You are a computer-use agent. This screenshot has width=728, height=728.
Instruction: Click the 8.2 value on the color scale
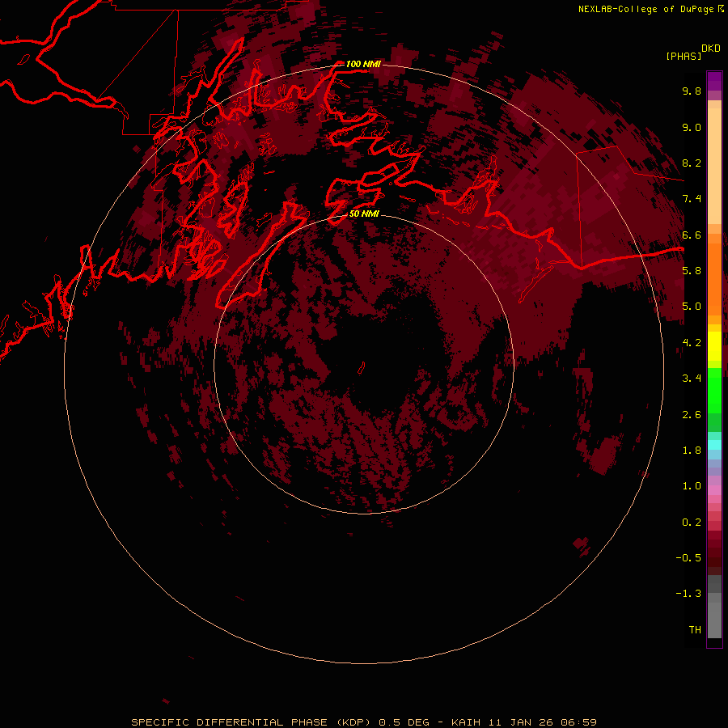tap(692, 163)
